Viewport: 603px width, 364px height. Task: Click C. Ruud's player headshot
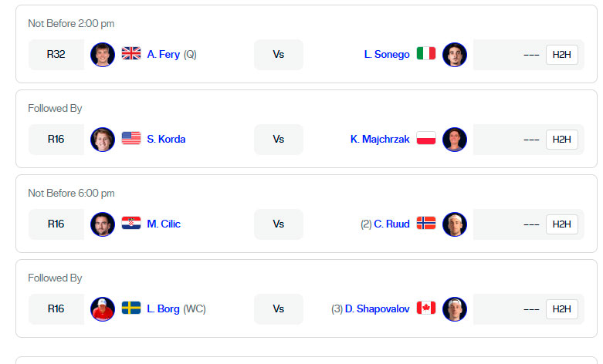pos(455,224)
